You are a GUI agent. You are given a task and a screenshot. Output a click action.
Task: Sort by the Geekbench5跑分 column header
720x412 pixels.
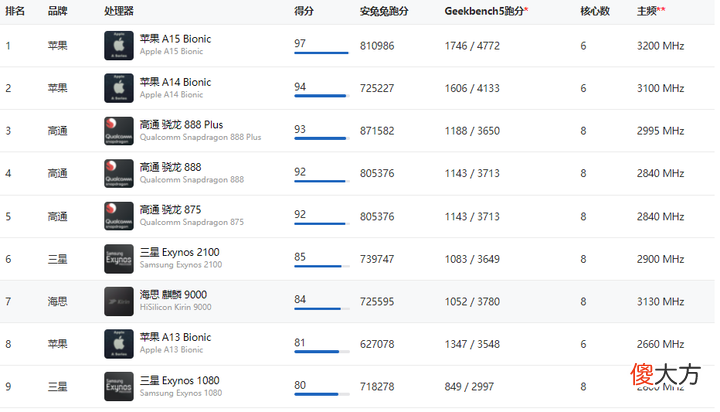486,11
